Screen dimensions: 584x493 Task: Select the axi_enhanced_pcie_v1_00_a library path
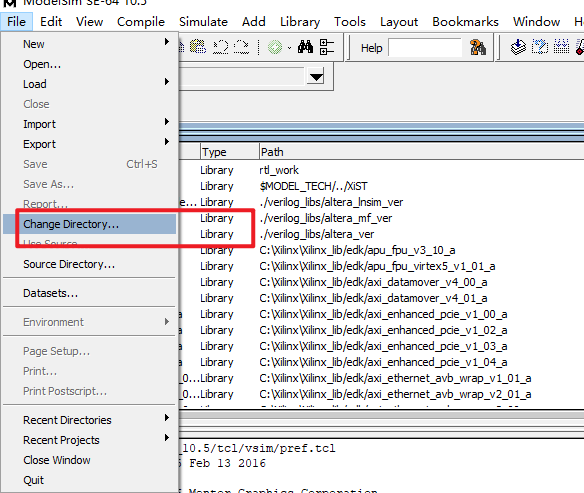[383, 314]
